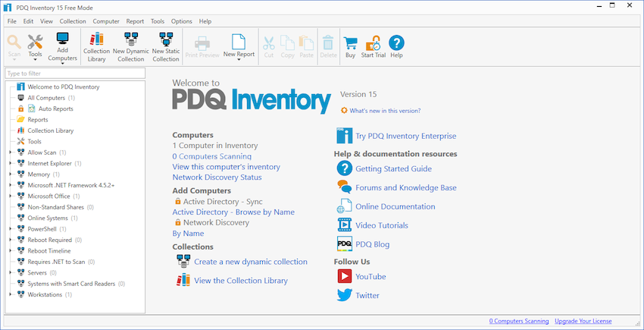Image resolution: width=644 pixels, height=330 pixels.
Task: Click the Getting Started Guide link
Action: pyautogui.click(x=393, y=168)
